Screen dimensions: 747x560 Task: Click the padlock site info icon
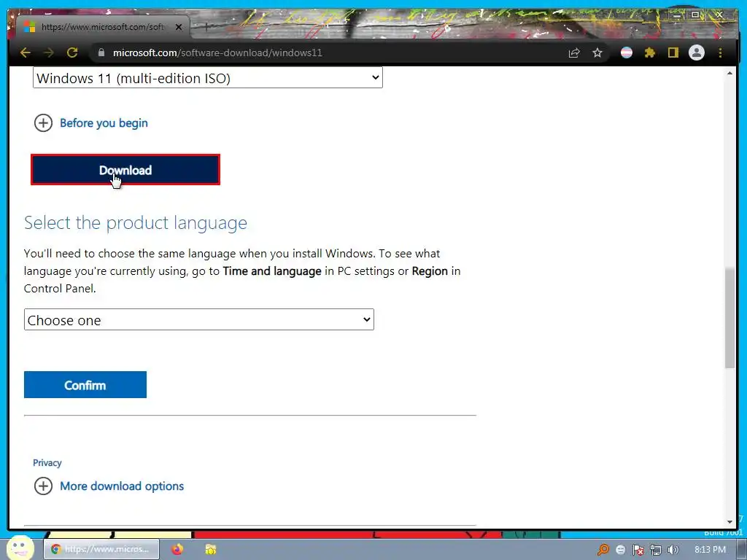(x=101, y=52)
